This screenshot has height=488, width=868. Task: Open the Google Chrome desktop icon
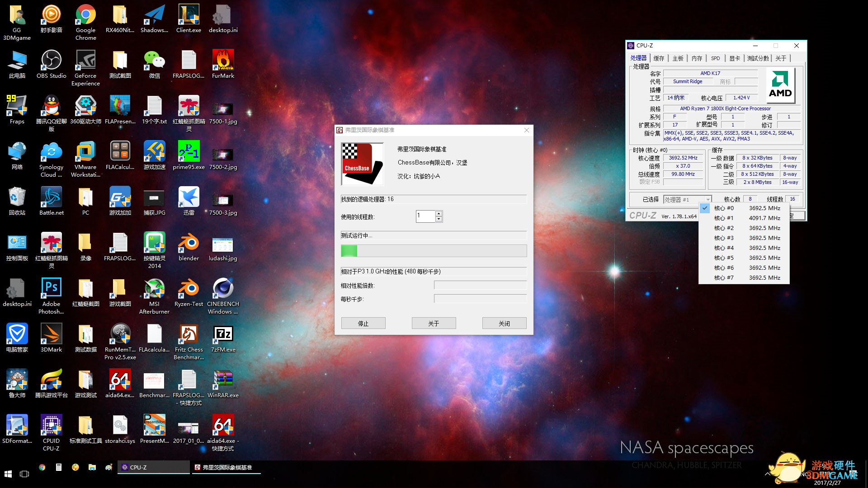85,15
